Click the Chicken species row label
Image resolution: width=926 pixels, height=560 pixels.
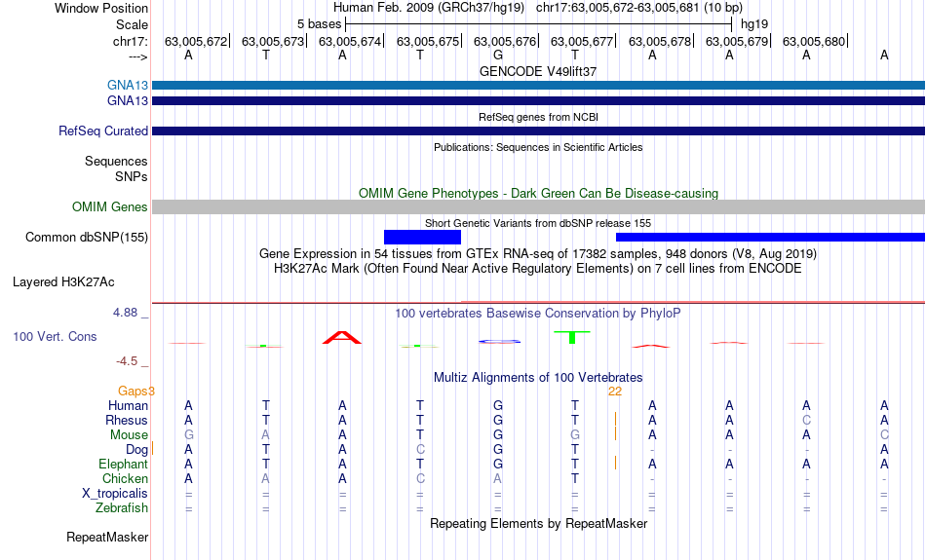[125, 478]
